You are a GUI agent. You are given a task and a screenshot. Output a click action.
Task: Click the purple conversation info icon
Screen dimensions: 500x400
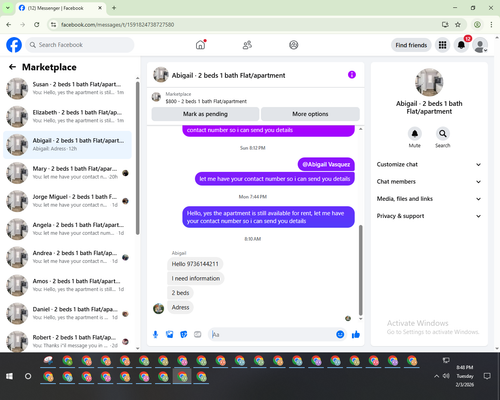coord(352,75)
